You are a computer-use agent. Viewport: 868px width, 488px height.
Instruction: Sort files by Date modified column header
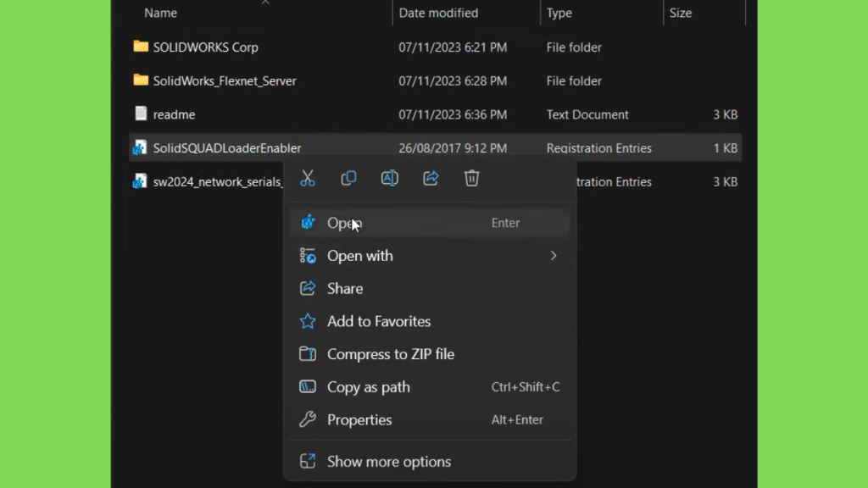[438, 13]
